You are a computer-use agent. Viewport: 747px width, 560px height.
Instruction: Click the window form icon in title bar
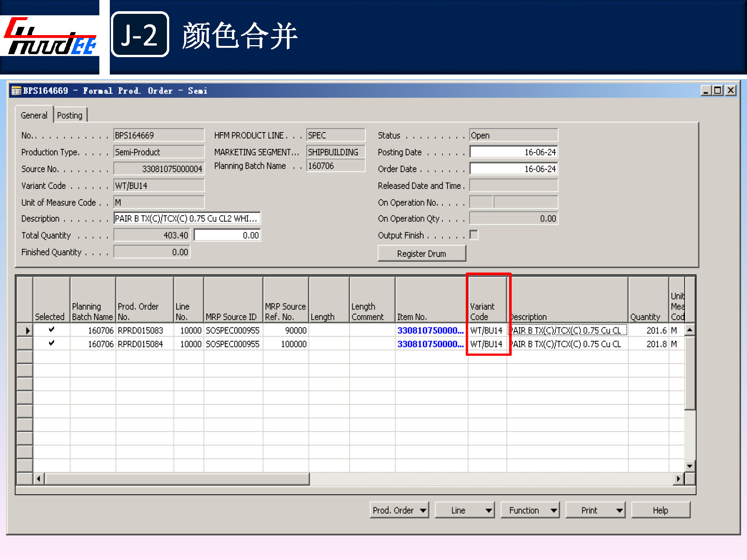pyautogui.click(x=16, y=91)
